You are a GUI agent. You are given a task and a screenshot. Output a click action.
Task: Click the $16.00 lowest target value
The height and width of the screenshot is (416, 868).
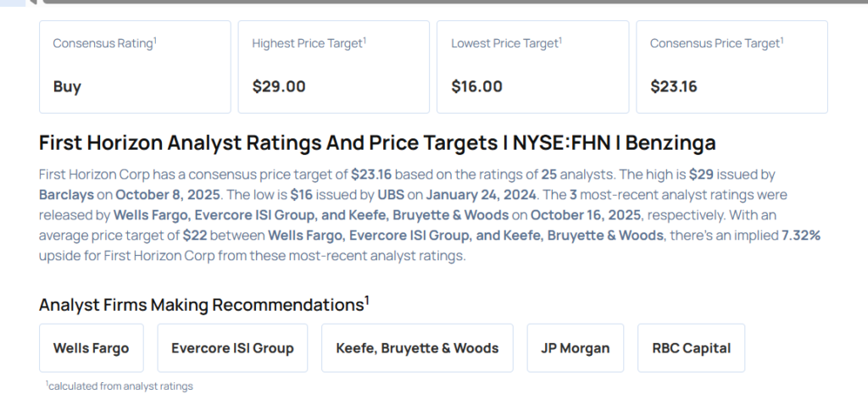[476, 86]
